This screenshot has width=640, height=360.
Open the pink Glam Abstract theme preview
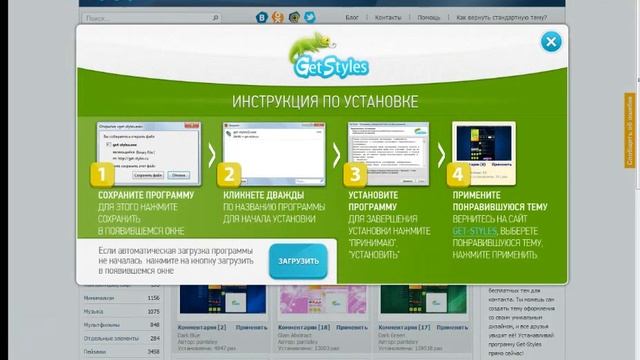pyautogui.click(x=323, y=299)
